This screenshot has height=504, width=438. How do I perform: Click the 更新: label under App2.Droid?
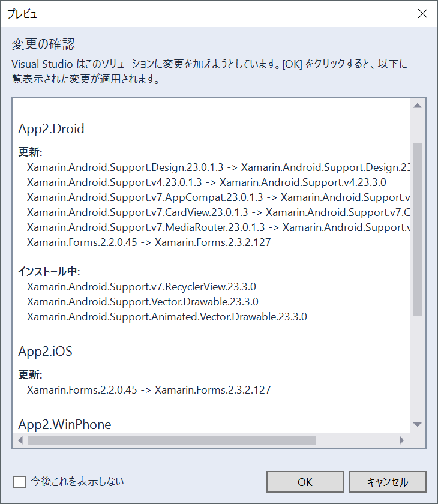coord(30,151)
